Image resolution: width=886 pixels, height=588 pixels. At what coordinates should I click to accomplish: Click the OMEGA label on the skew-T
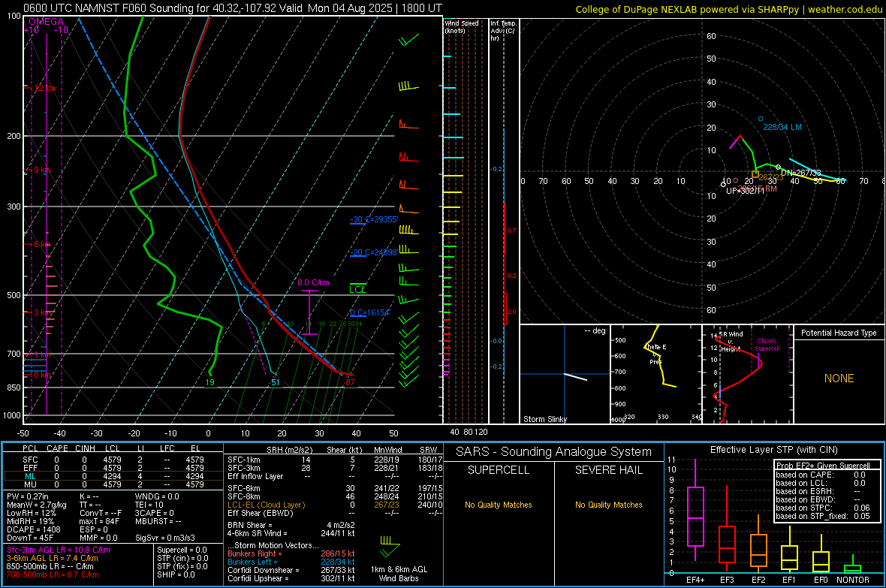(x=46, y=22)
